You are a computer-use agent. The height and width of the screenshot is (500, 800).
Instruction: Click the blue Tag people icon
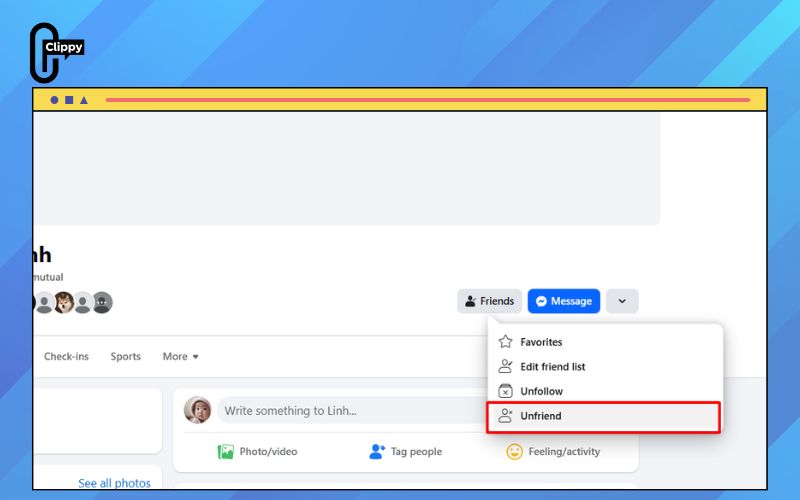(377, 452)
